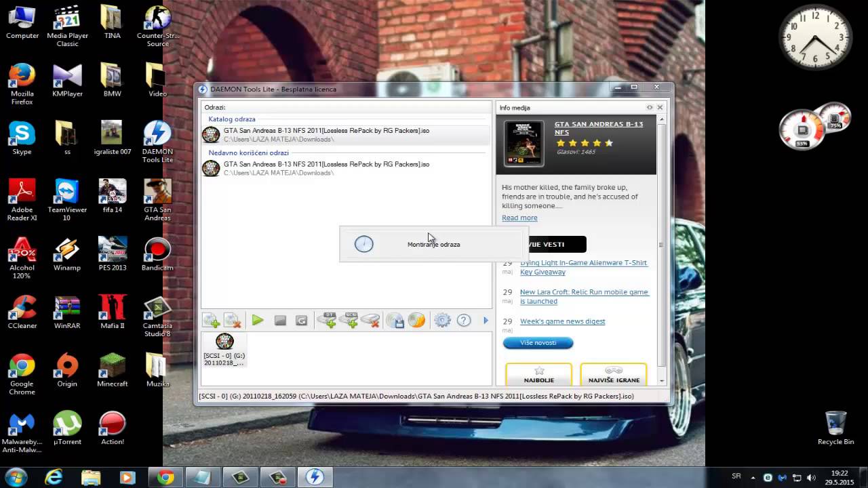Screen dimensions: 868x488
Task: Open the Alcohol 120% desktop icon
Action: pyautogui.click(x=22, y=258)
